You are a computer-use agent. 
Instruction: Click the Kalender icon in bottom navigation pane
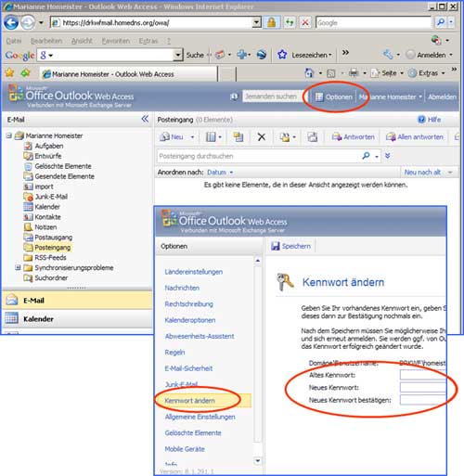click(x=12, y=318)
